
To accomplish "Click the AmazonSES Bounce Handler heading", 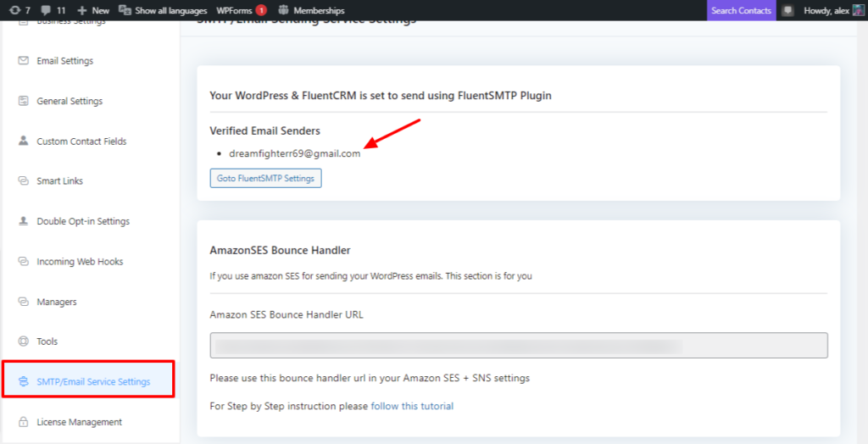I will [x=280, y=250].
